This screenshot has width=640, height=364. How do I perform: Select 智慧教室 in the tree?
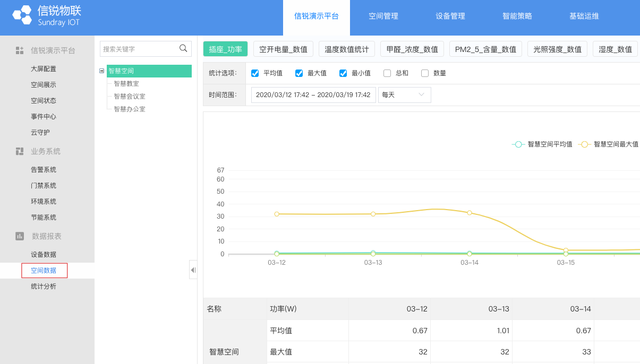126,84
